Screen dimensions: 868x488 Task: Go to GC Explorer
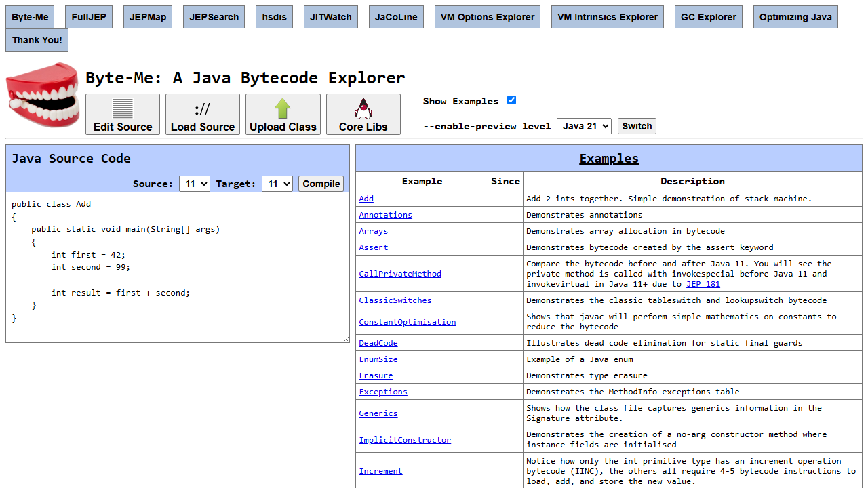click(709, 17)
